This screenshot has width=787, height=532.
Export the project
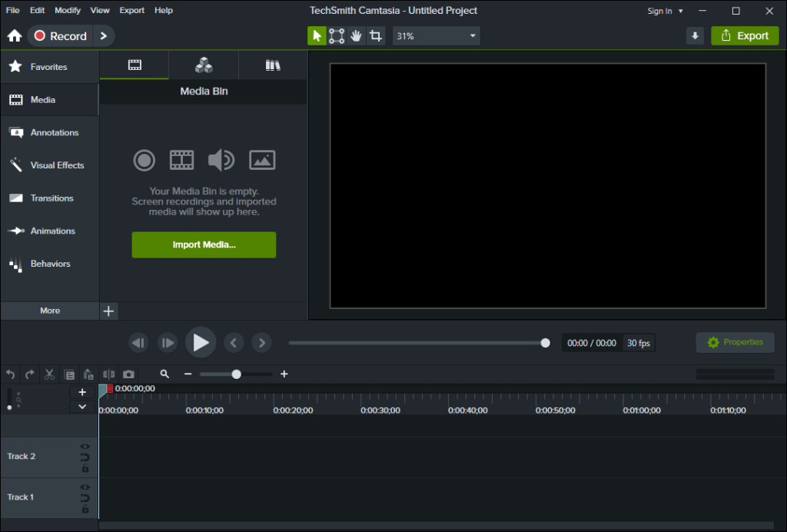[745, 35]
